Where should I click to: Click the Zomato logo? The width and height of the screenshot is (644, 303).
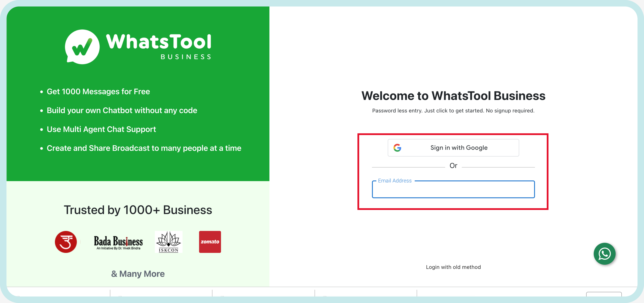[210, 242]
